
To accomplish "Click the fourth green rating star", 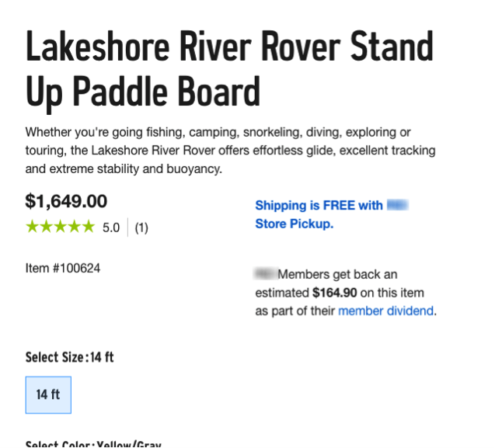I will pos(74,227).
